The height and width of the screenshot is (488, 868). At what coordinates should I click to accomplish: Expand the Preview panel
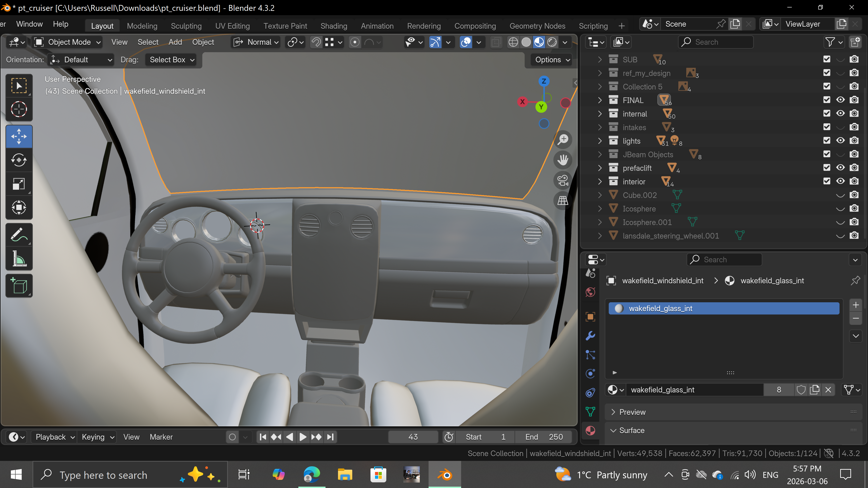click(x=632, y=412)
